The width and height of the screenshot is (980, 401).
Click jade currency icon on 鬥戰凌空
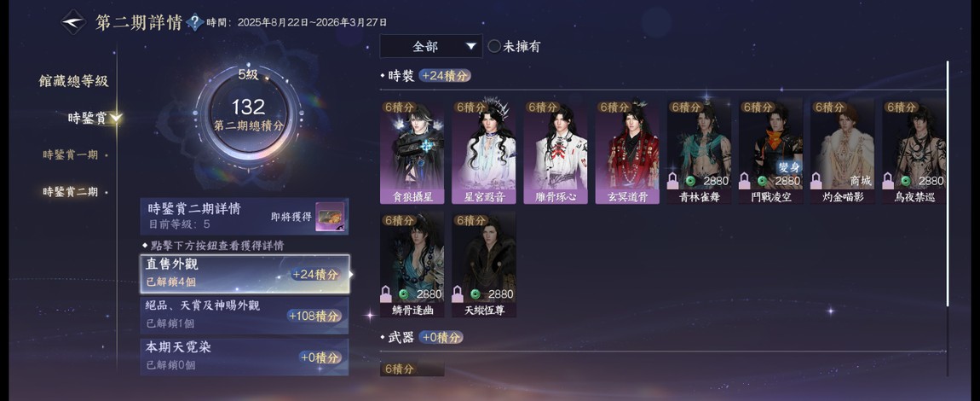pos(762,182)
